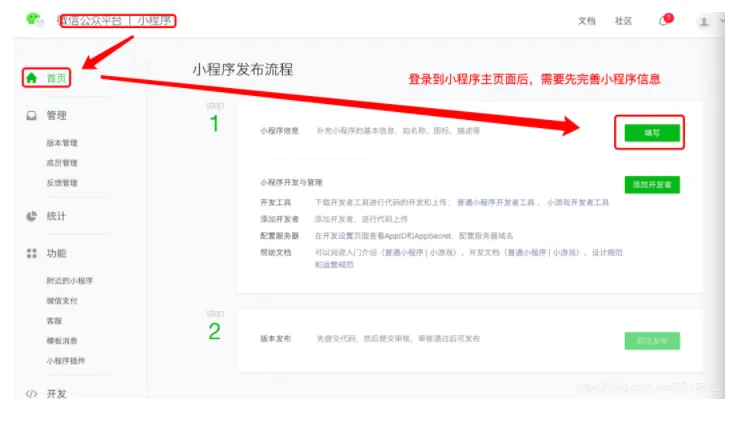The height and width of the screenshot is (422, 731).
Task: Select 成员管理 in sidebar
Action: click(62, 163)
